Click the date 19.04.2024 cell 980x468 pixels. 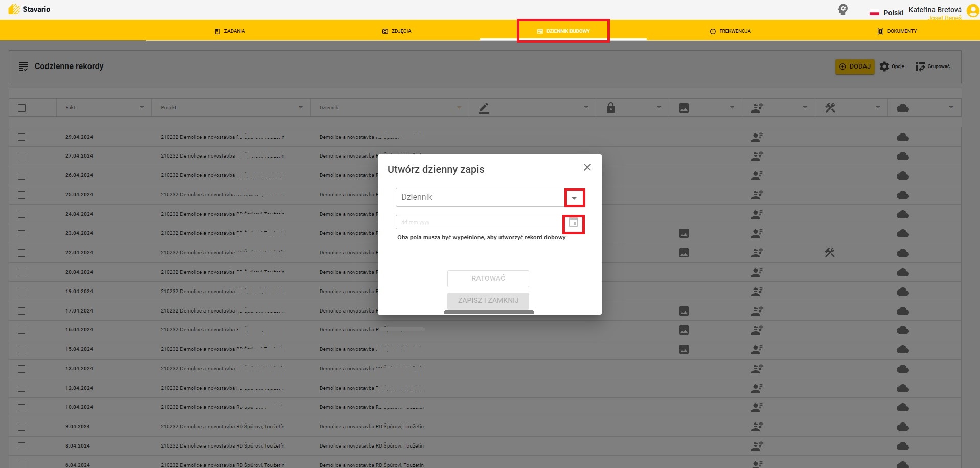tap(79, 292)
